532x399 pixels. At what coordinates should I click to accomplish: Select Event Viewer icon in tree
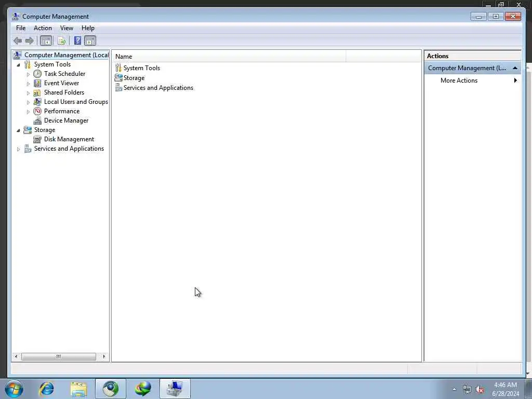37,83
